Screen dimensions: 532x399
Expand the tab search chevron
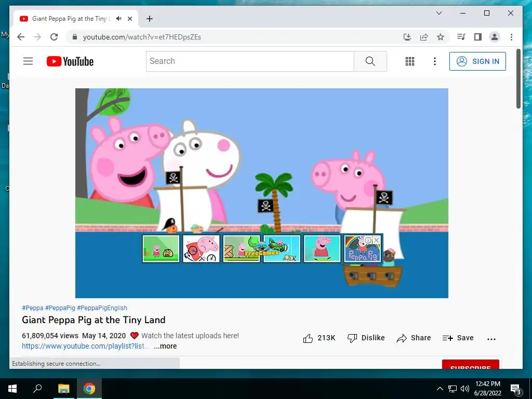click(438, 13)
